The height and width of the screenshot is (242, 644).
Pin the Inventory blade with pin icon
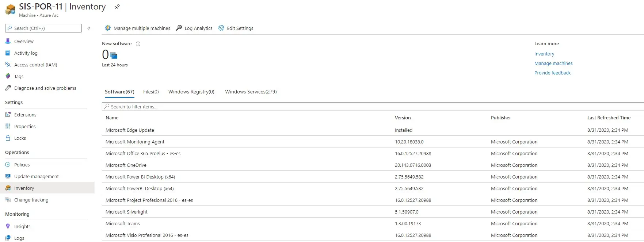click(x=117, y=7)
